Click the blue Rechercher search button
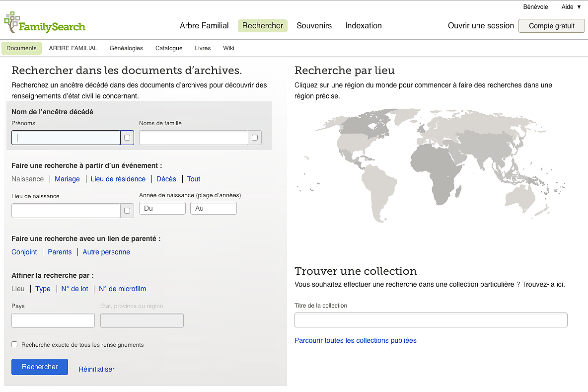The width and height of the screenshot is (588, 392). [x=40, y=367]
